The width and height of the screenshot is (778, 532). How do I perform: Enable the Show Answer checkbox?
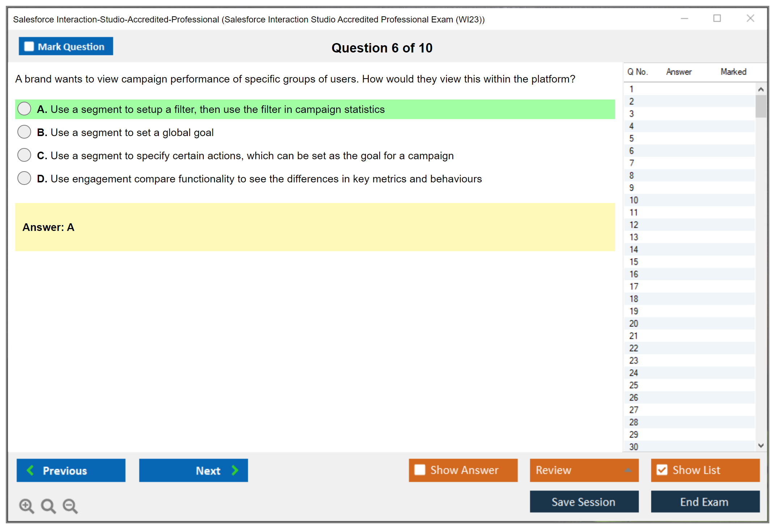[420, 470]
